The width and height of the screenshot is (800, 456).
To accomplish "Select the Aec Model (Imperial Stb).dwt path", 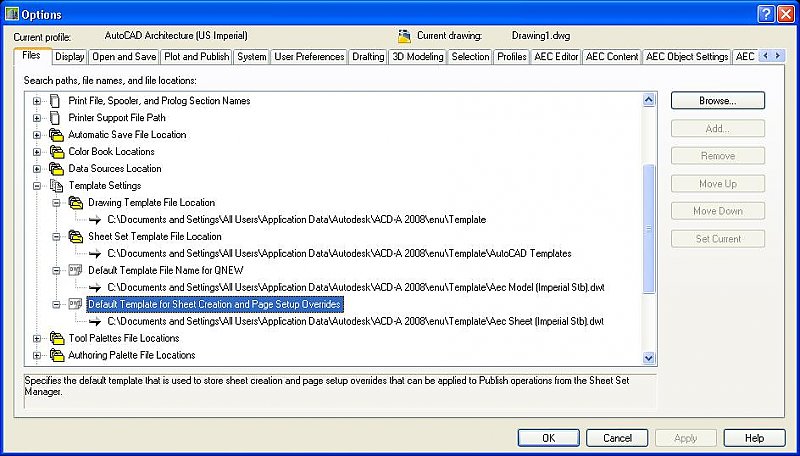I will coord(356,288).
